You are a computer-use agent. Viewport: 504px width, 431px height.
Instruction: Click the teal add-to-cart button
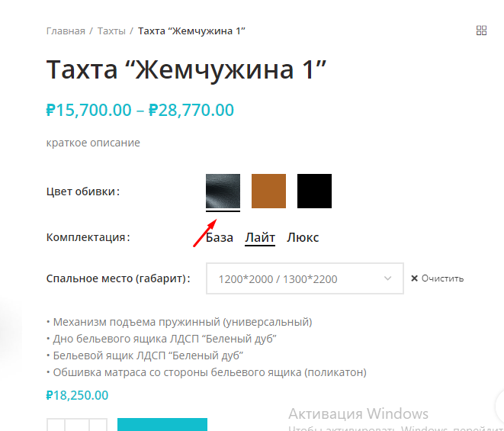click(x=162, y=425)
